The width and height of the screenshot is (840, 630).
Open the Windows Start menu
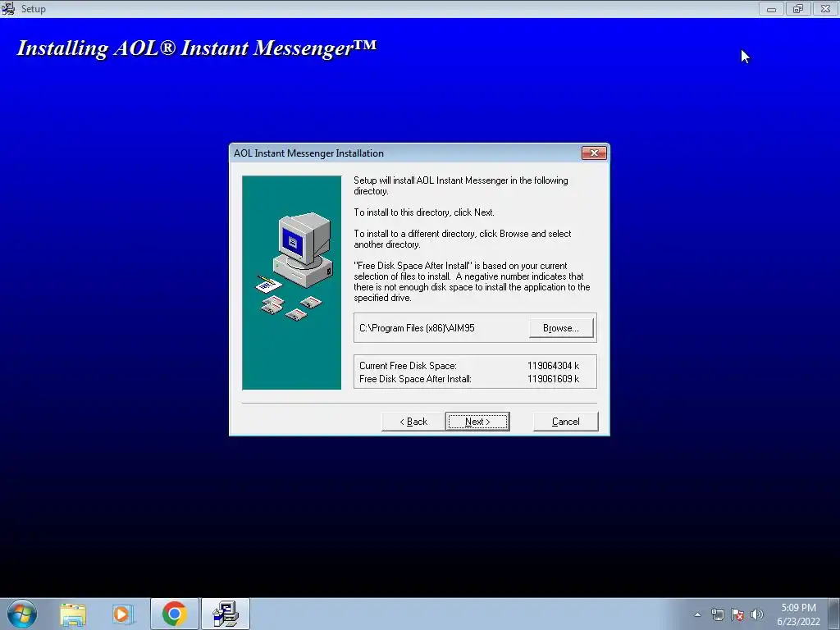[x=22, y=614]
